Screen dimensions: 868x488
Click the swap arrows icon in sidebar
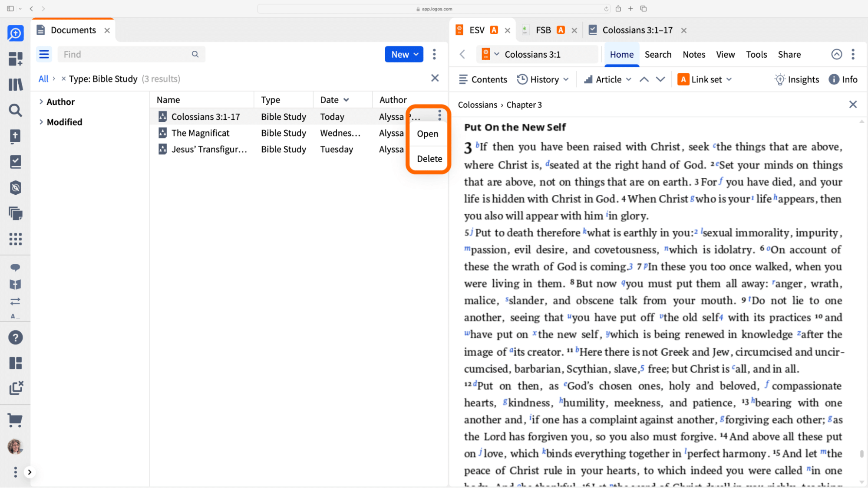[15, 301]
